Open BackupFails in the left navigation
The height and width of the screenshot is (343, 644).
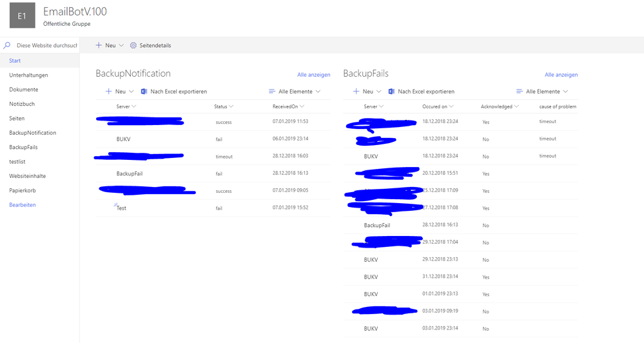(x=23, y=146)
